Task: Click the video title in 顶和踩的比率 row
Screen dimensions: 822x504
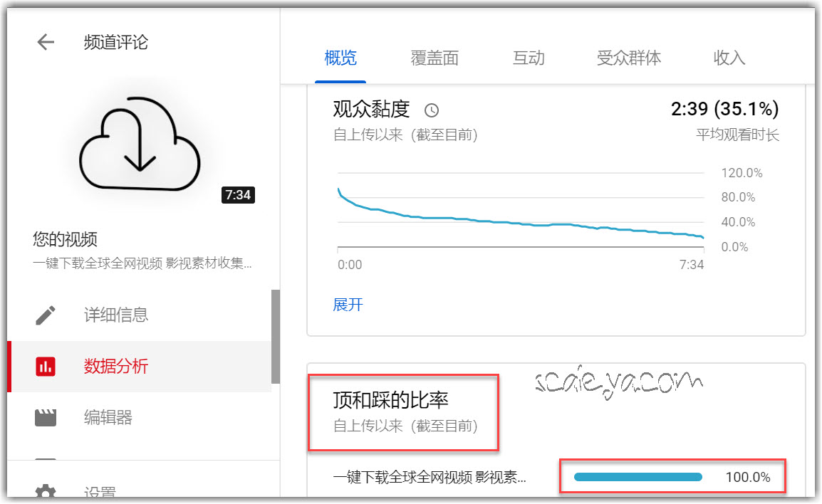Action: (x=430, y=477)
